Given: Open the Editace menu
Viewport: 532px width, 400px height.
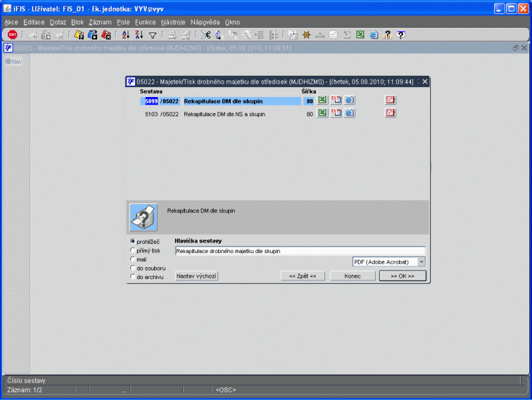Looking at the screenshot, I should [x=34, y=22].
